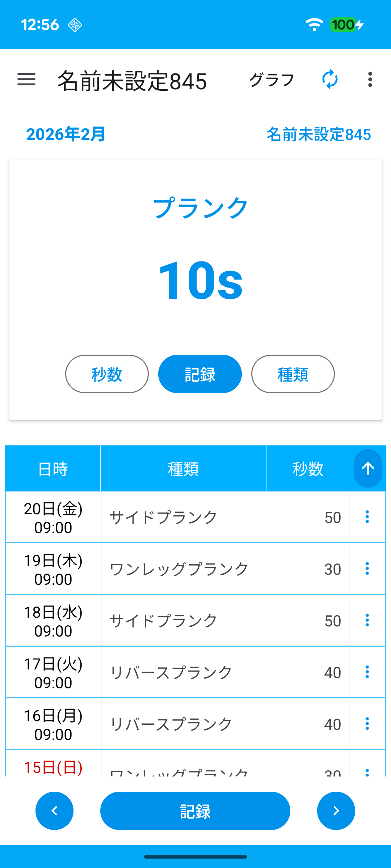Open options for the 20日(金) entry
The image size is (391, 868).
[x=367, y=517]
